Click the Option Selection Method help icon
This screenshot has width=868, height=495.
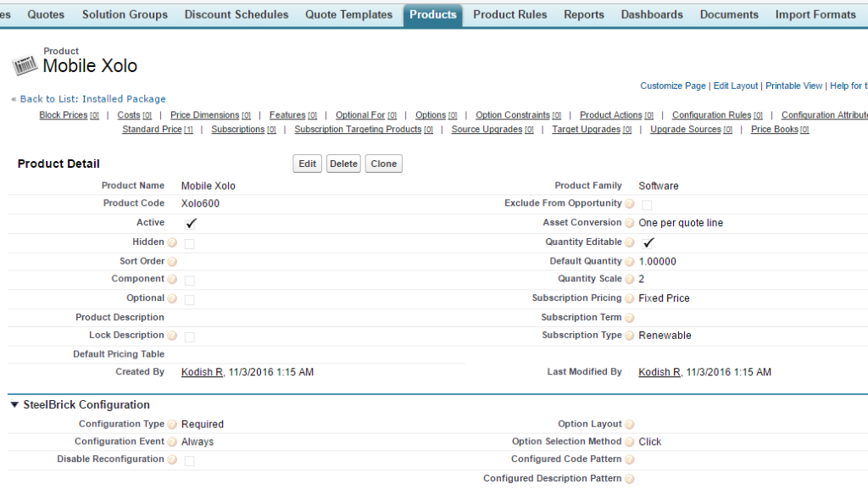click(630, 442)
